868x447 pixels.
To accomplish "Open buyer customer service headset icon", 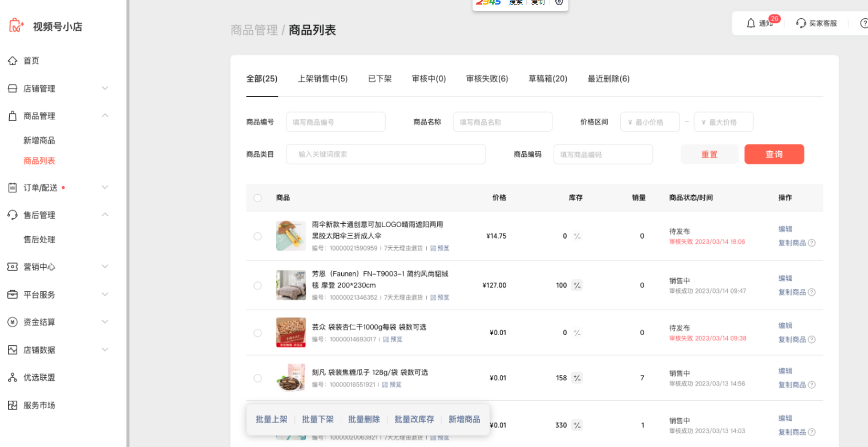I will point(801,23).
